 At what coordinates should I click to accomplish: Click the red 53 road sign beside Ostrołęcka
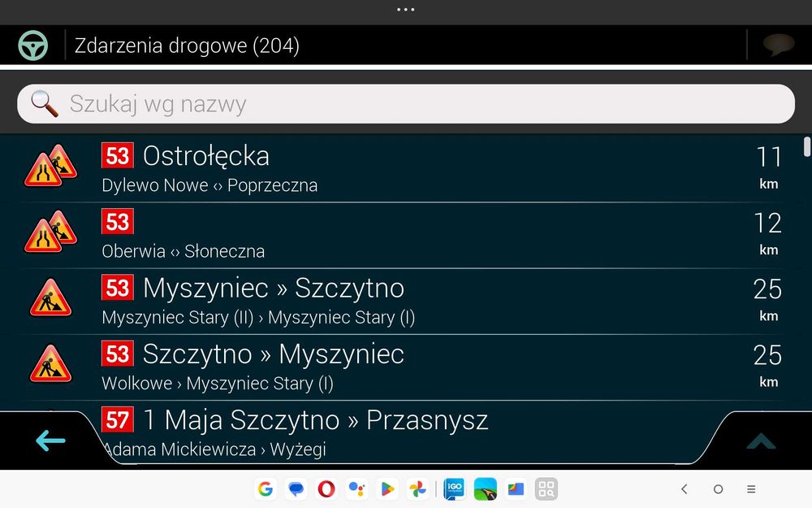[x=118, y=155]
